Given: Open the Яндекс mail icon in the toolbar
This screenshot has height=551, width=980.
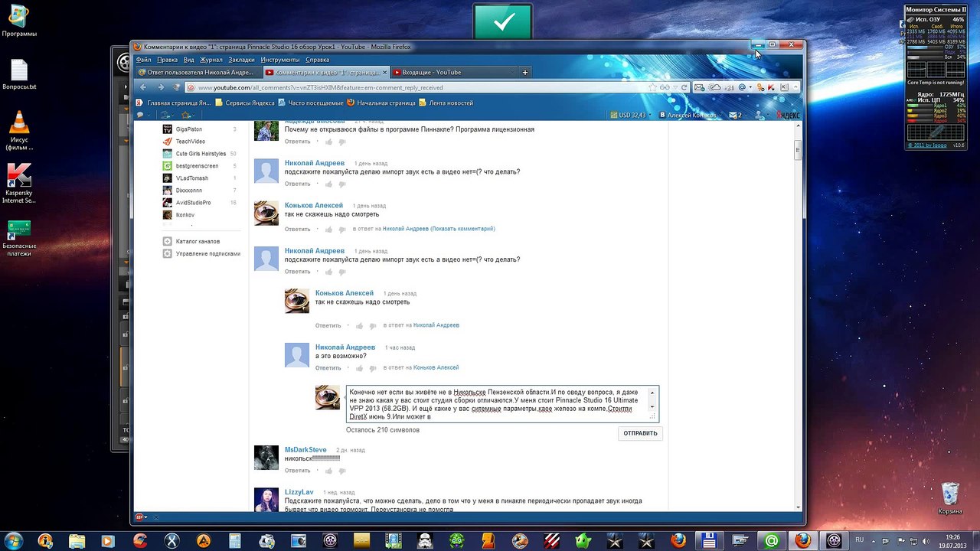Looking at the screenshot, I should [x=736, y=115].
